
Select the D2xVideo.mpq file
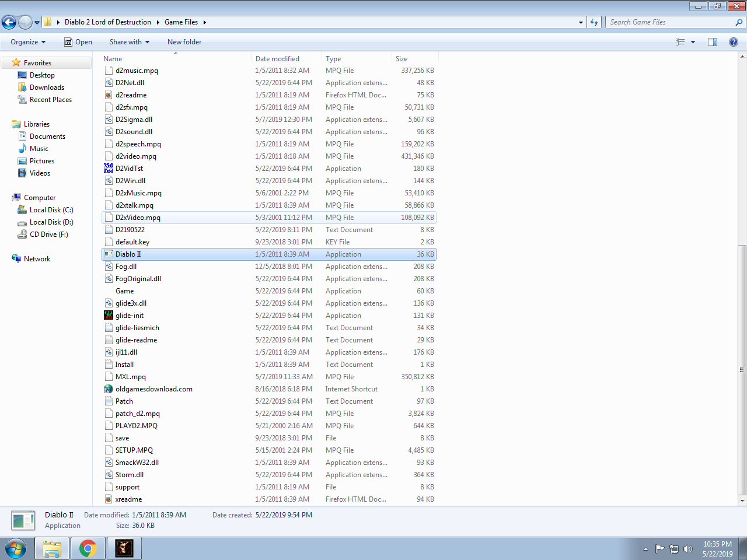tap(269, 218)
